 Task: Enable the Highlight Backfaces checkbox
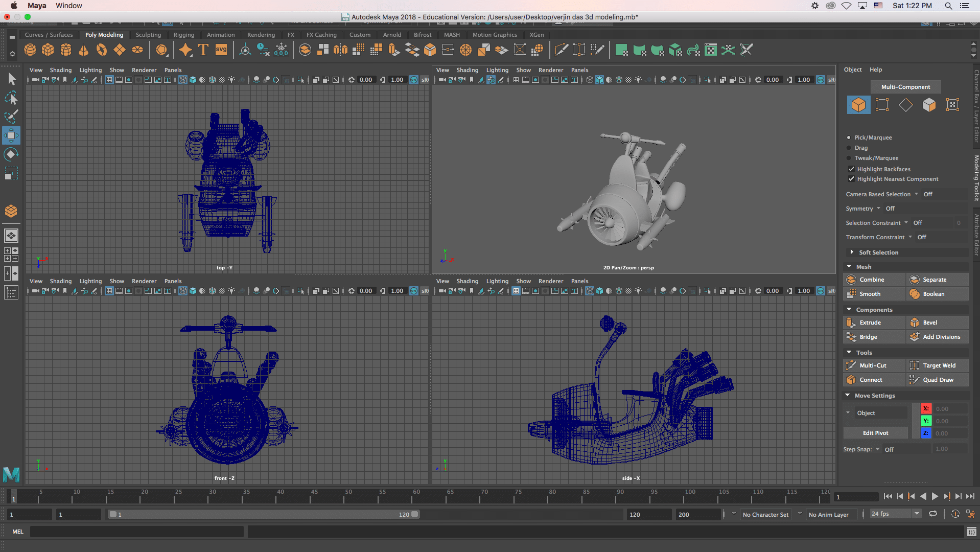tap(851, 169)
